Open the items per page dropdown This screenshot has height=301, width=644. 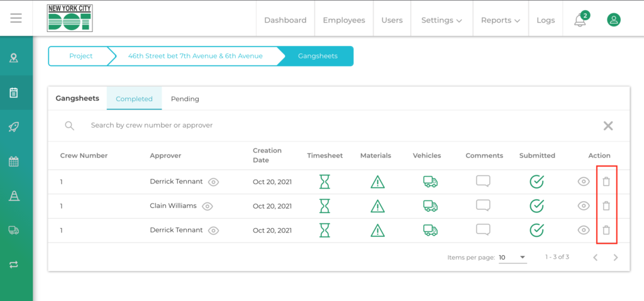(513, 257)
